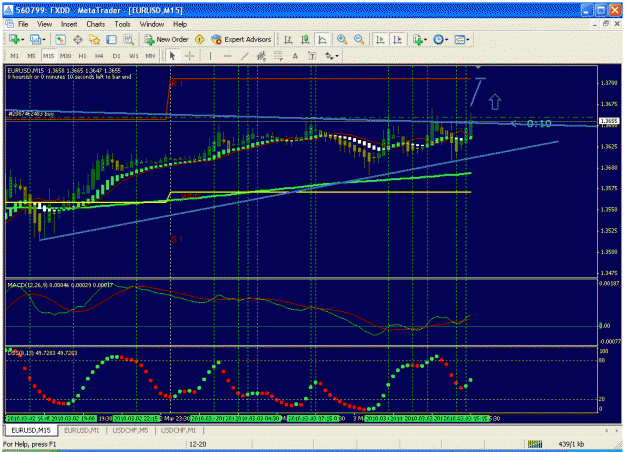Switch chart to bar chart
The image size is (625, 452).
pos(288,39)
